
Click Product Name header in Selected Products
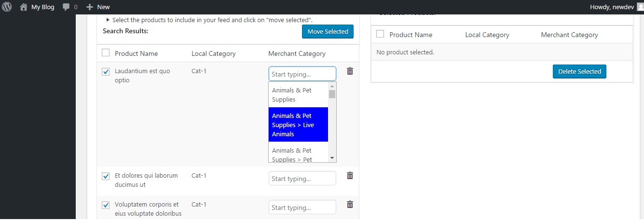(411, 35)
